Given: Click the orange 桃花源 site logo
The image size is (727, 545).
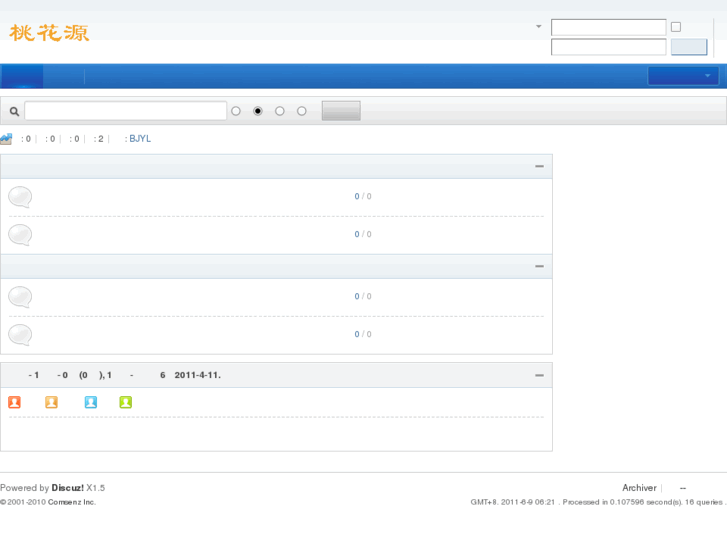Looking at the screenshot, I should [x=49, y=33].
